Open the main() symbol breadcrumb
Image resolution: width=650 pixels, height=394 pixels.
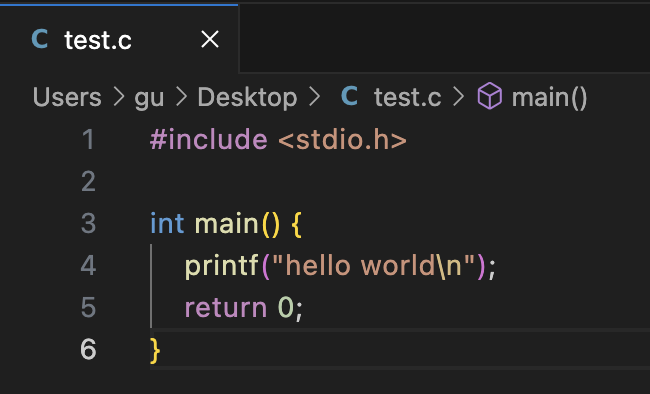click(549, 98)
